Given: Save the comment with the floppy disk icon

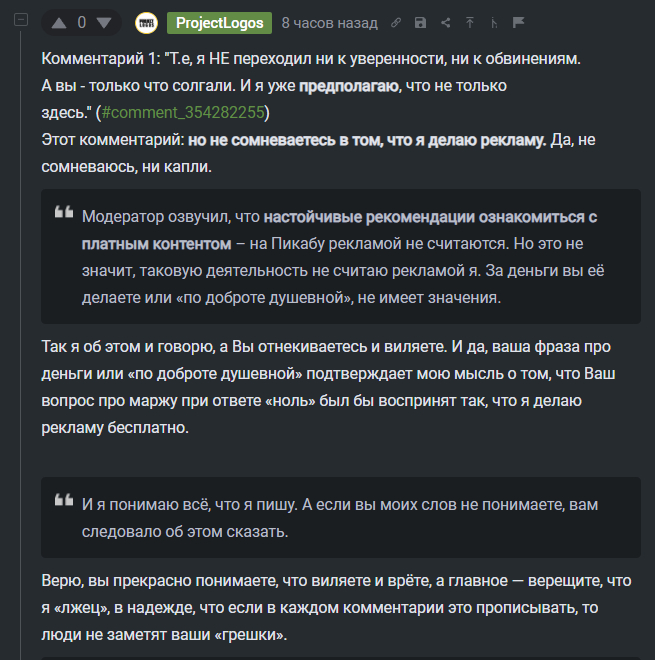Looking at the screenshot, I should (x=420, y=23).
